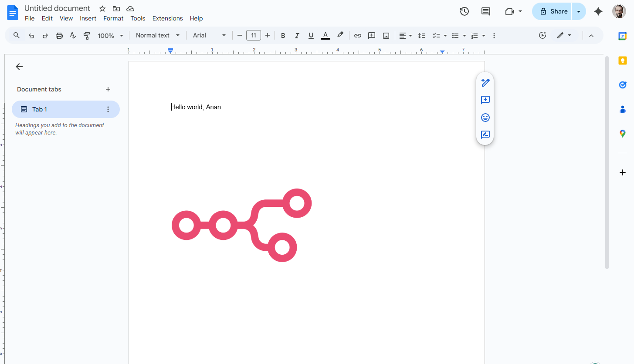Open Google Tasks from the side panel
The width and height of the screenshot is (634, 364).
[622, 84]
